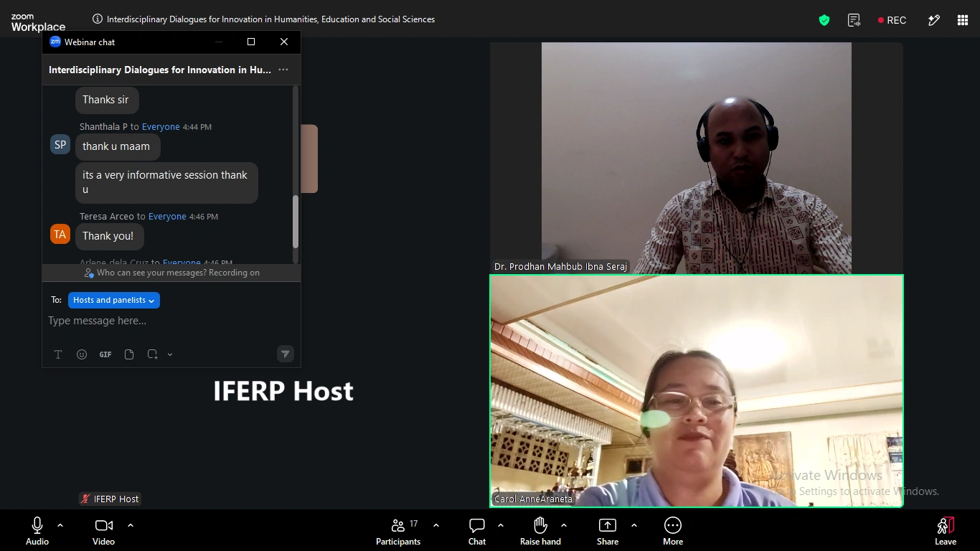Click the screenshot capture icon in chat
980x551 pixels.
pos(152,354)
